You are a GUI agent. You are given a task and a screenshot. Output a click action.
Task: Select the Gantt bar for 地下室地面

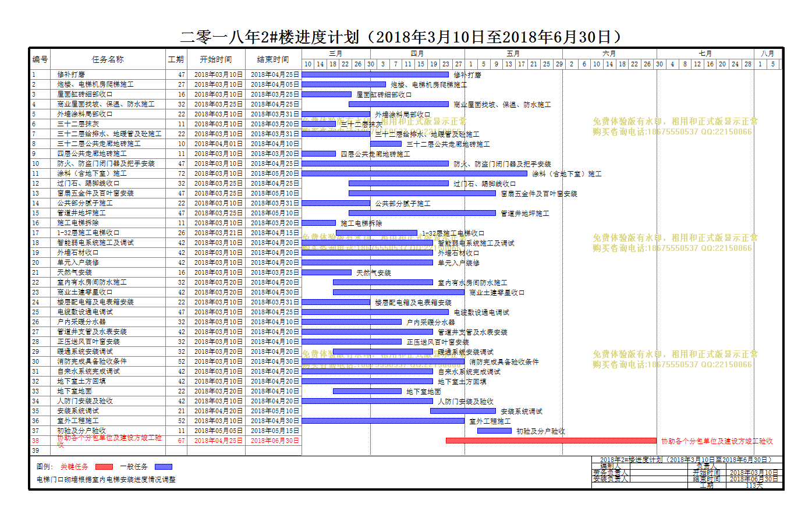coord(367,391)
